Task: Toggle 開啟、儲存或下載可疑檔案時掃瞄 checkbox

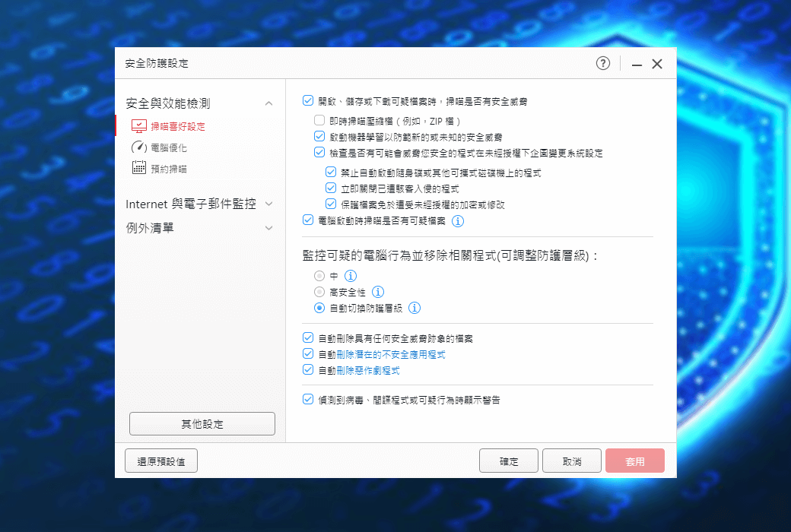Action: pos(308,101)
